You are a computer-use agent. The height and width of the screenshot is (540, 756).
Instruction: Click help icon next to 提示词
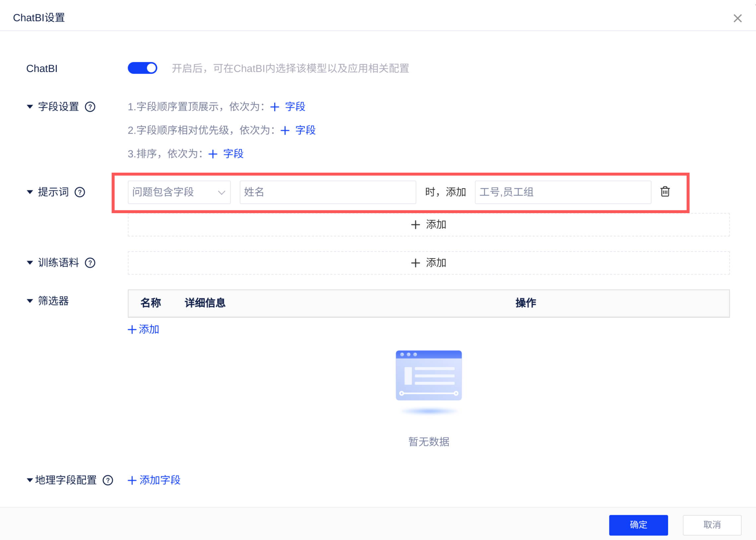pyautogui.click(x=80, y=192)
